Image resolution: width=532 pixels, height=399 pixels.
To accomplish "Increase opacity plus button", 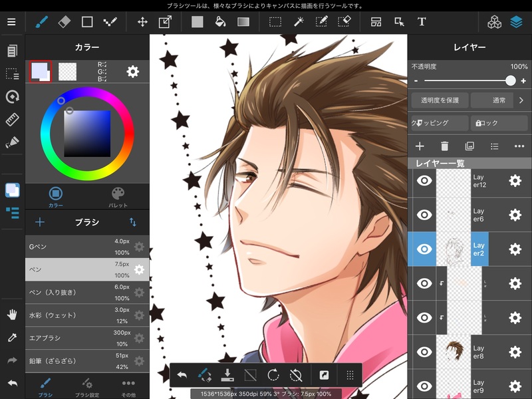I will (x=523, y=80).
